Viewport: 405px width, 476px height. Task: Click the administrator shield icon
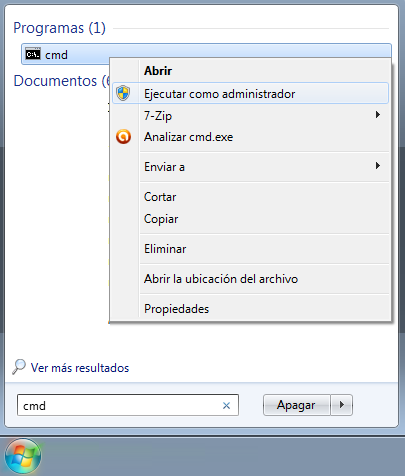(x=123, y=93)
